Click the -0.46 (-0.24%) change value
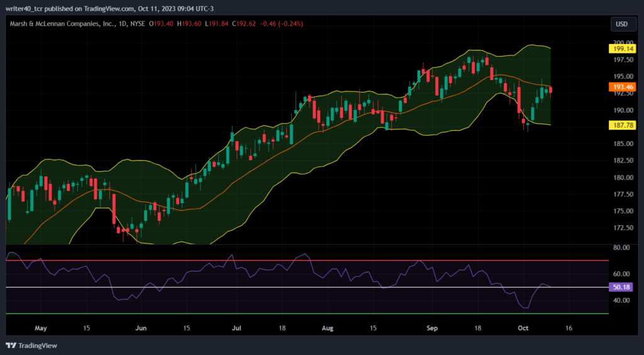Screen dimensions: 644x355 (x=281, y=25)
